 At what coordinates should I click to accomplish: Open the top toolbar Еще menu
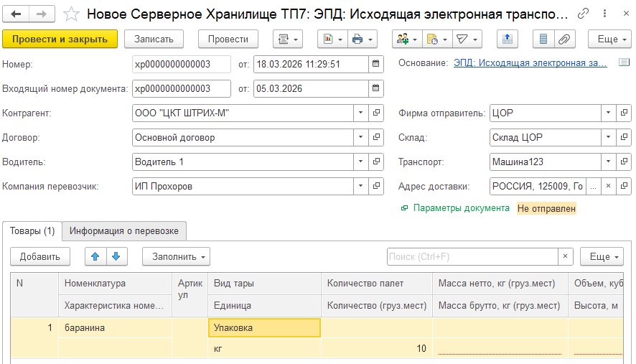[609, 39]
